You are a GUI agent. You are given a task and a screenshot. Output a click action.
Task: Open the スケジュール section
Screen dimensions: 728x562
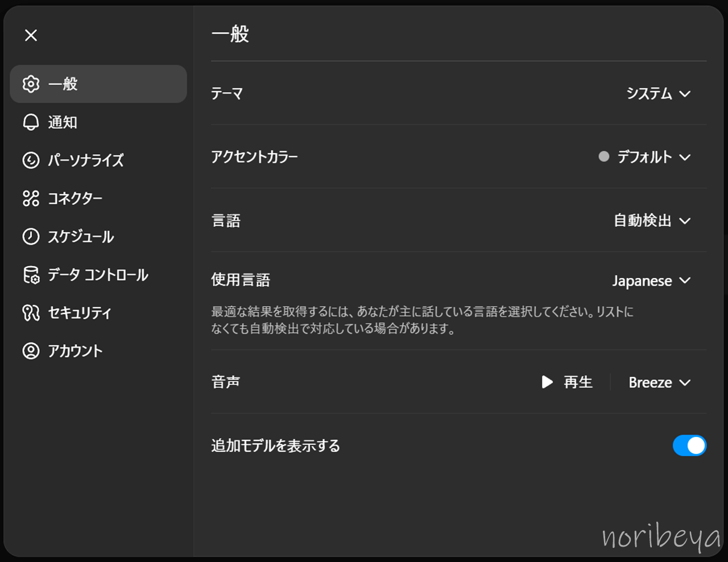pyautogui.click(x=98, y=236)
